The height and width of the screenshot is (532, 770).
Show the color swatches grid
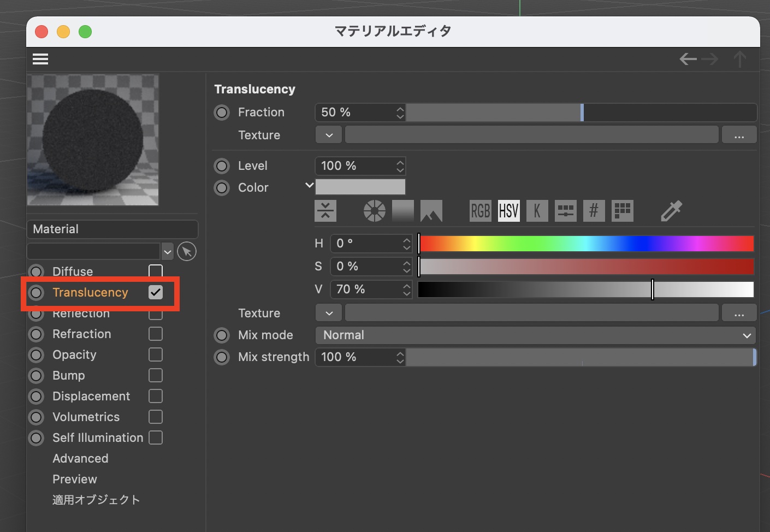point(622,211)
